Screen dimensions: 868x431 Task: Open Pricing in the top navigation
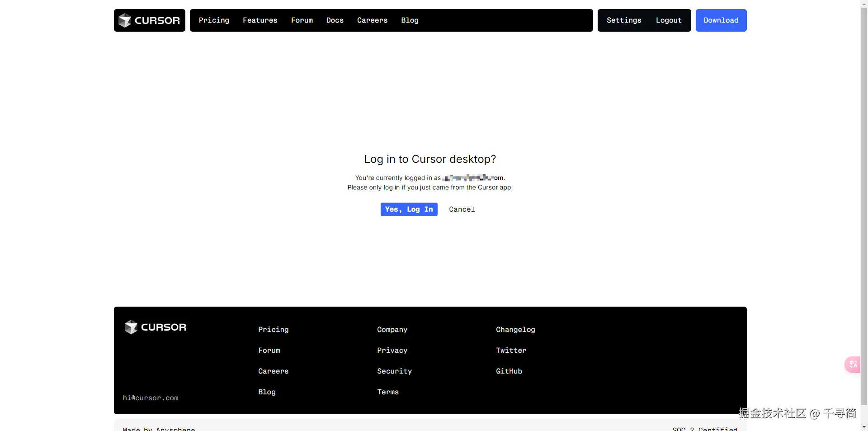click(214, 20)
